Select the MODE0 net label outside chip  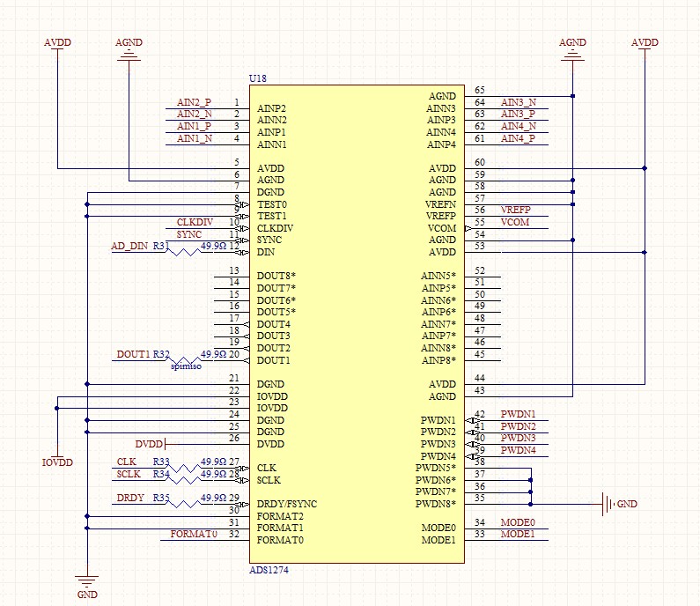pyautogui.click(x=518, y=522)
